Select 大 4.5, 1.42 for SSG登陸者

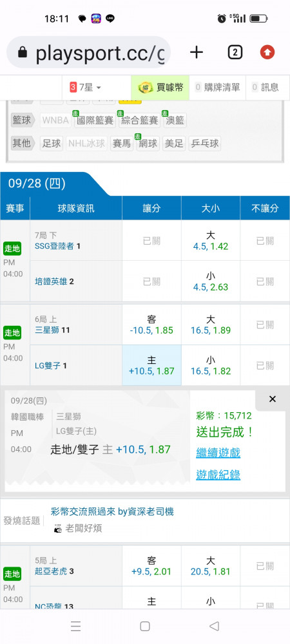click(210, 241)
